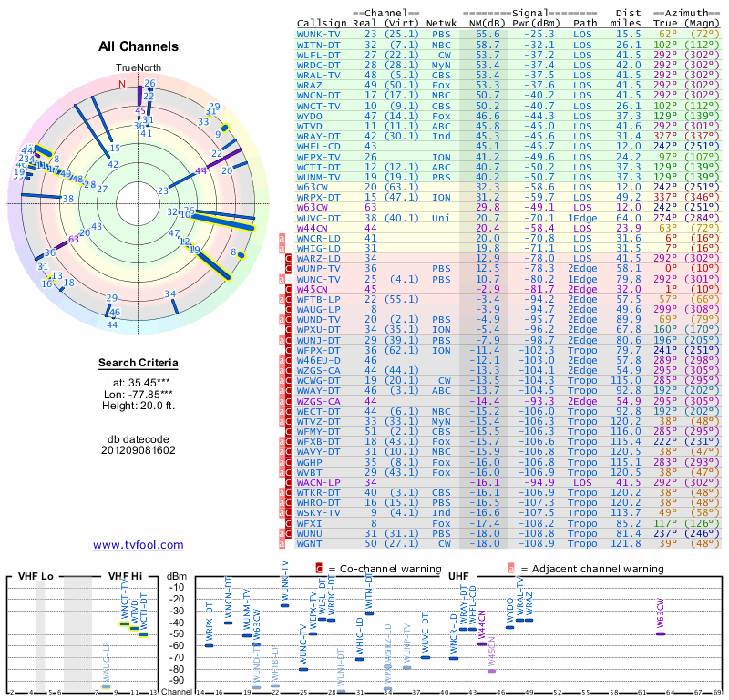
Task: Select the WRAY-DT callsign in the table
Action: coord(319,137)
